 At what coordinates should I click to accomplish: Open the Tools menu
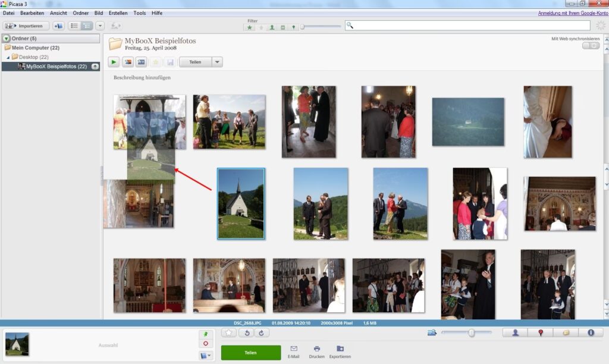pos(140,12)
